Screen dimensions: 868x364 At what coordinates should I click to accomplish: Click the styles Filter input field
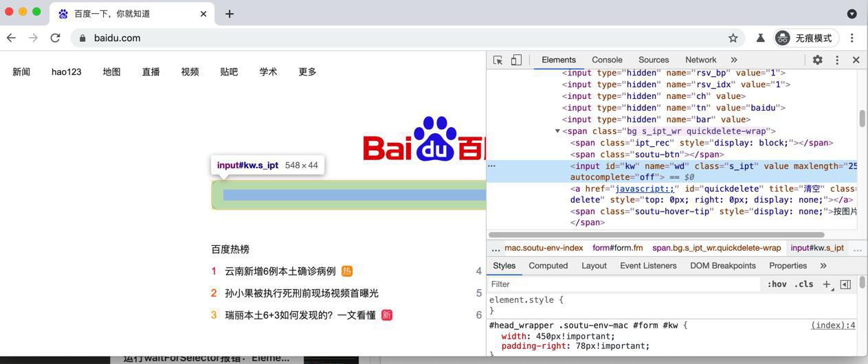coord(625,284)
